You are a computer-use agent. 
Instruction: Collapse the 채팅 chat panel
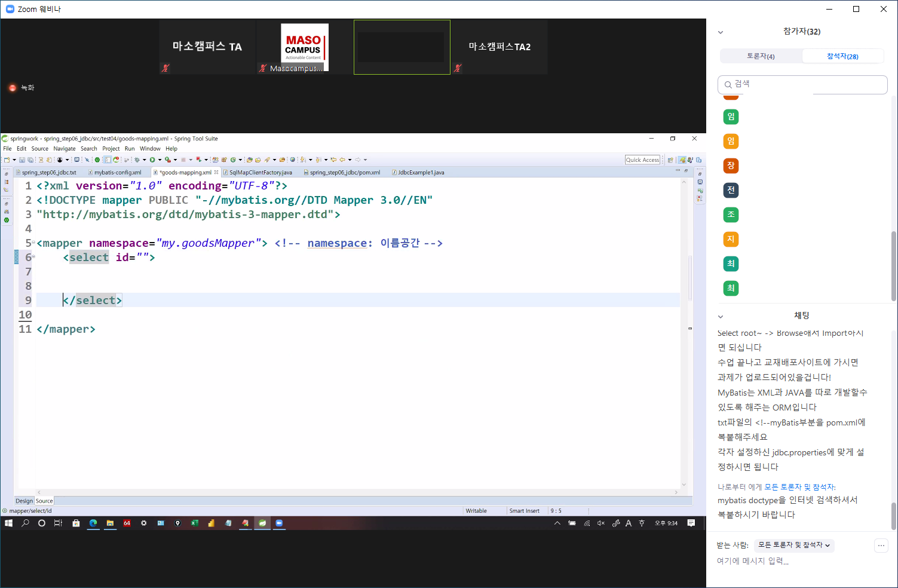(x=721, y=316)
